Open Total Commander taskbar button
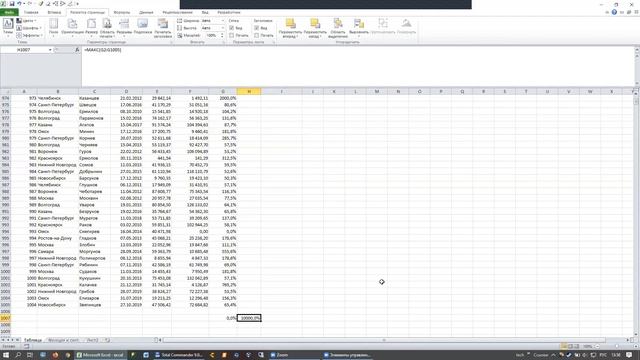 [x=179, y=355]
